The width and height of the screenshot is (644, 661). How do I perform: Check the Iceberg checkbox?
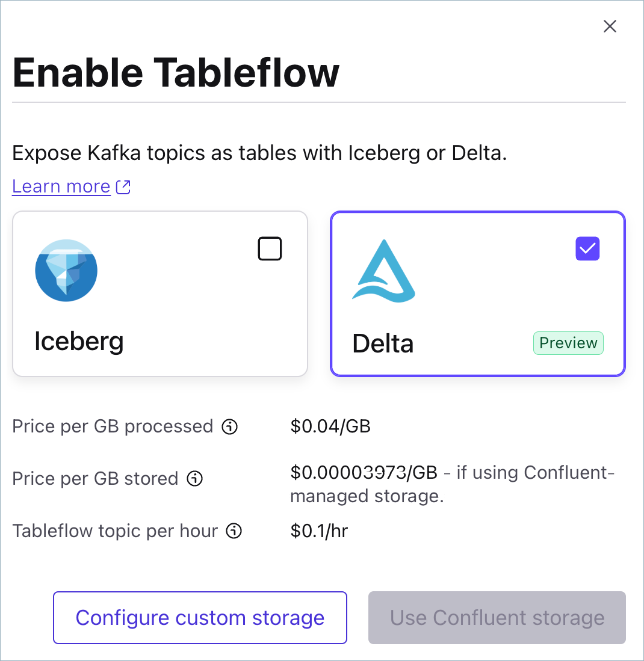coord(270,248)
